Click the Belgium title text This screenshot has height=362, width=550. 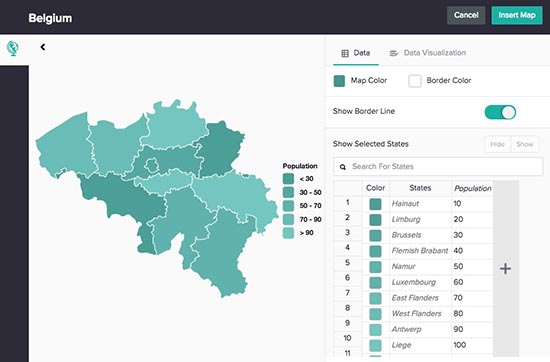[50, 18]
